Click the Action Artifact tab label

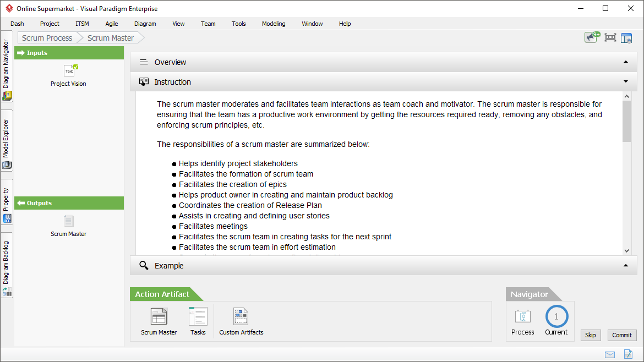pos(162,294)
